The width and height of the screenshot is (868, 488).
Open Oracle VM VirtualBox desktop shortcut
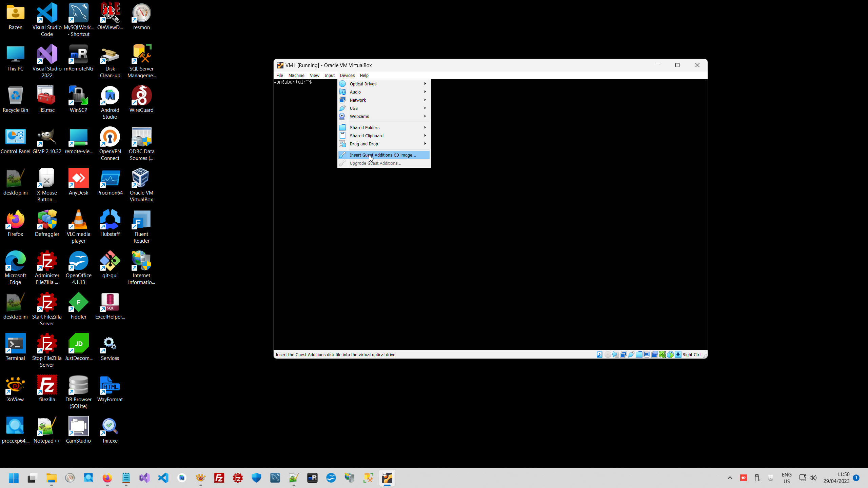(x=141, y=185)
